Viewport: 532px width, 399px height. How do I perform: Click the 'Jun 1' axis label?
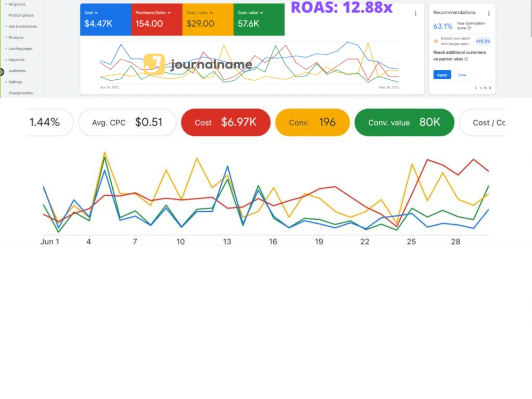(x=50, y=242)
